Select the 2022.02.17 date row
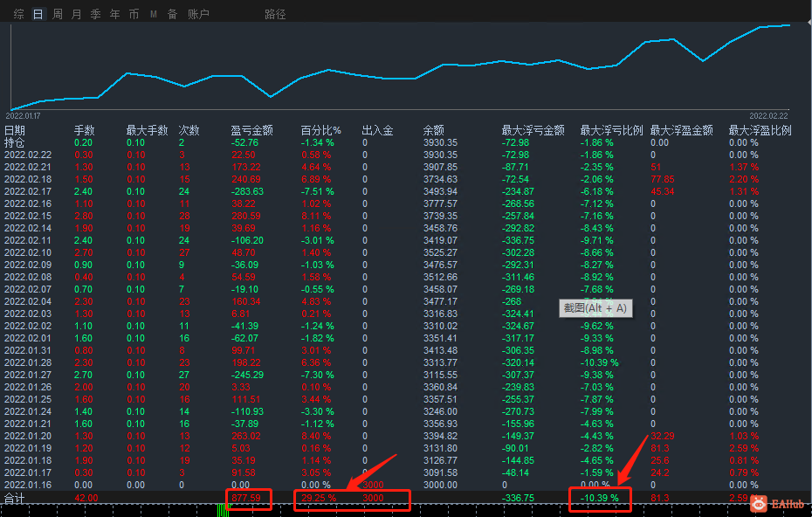Viewport: 812px width, 517px height. 28,191
